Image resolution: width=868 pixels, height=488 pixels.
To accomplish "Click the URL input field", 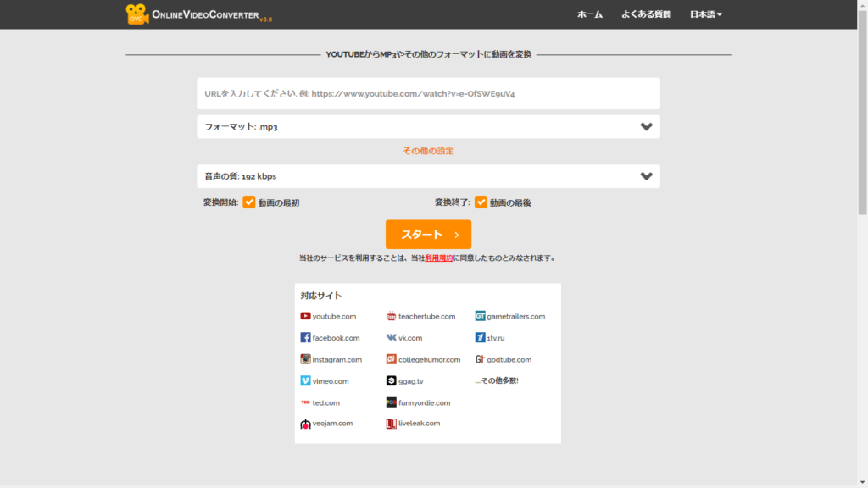I will pyautogui.click(x=428, y=93).
